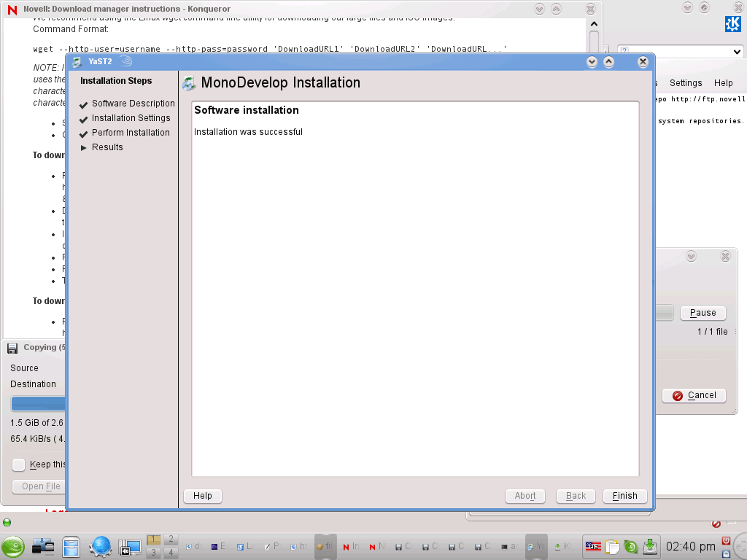Image resolution: width=747 pixels, height=560 pixels.
Task: Click the 'Software installation' heading
Action: (247, 110)
